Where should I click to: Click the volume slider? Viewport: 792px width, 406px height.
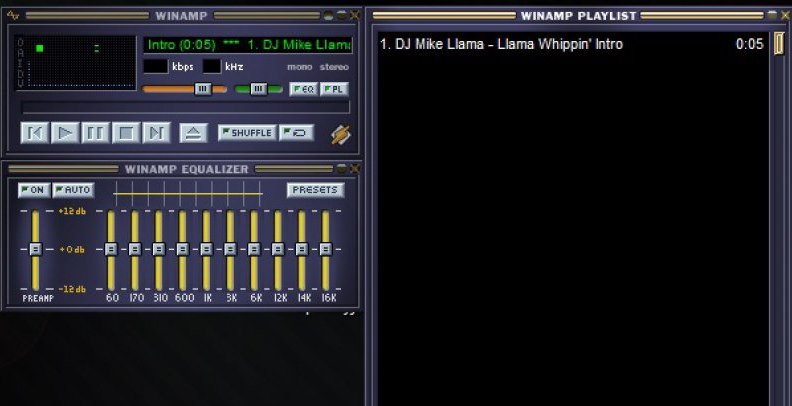(185, 89)
